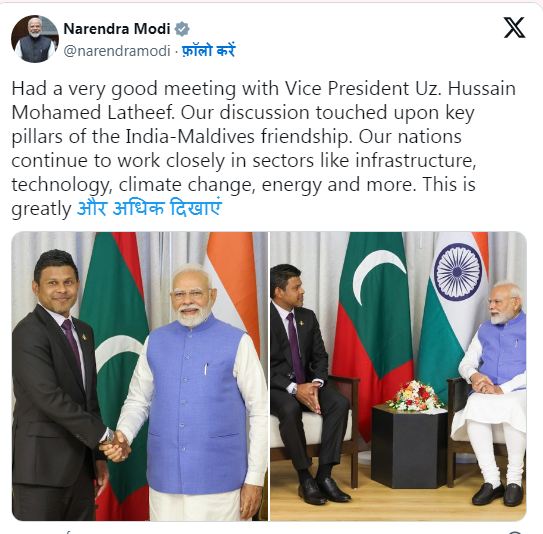Open the left handshake photo
This screenshot has height=534, width=543.
140,376
